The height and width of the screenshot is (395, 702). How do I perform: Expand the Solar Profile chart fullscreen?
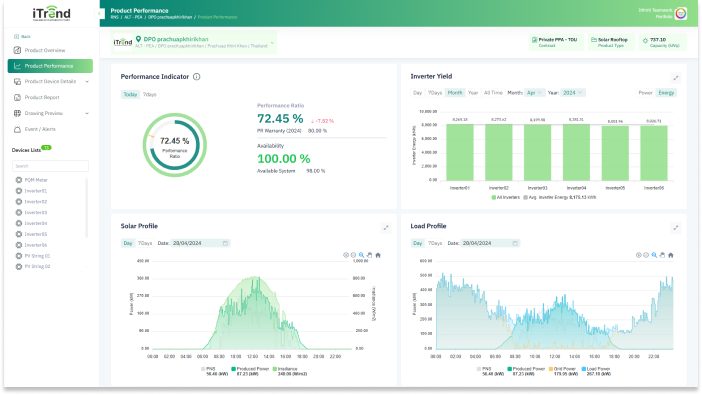(386, 228)
